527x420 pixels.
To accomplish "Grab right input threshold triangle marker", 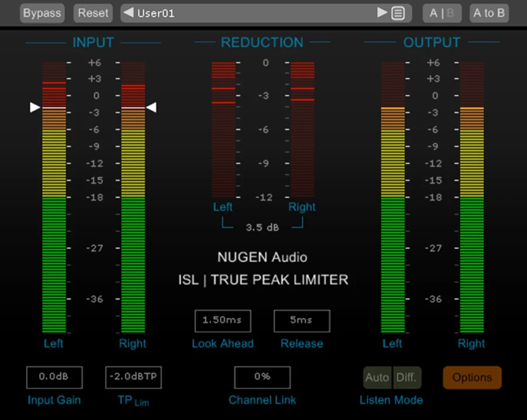I will click(152, 108).
